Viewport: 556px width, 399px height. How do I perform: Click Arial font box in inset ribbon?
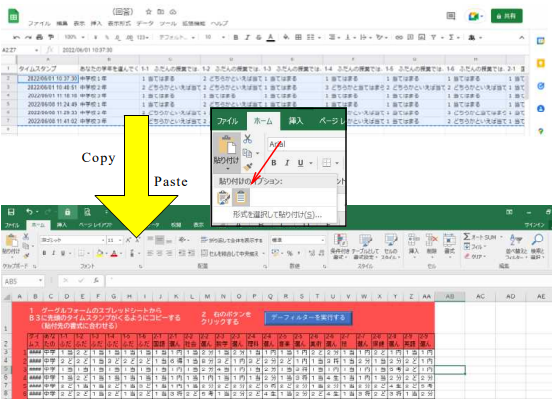pos(306,144)
